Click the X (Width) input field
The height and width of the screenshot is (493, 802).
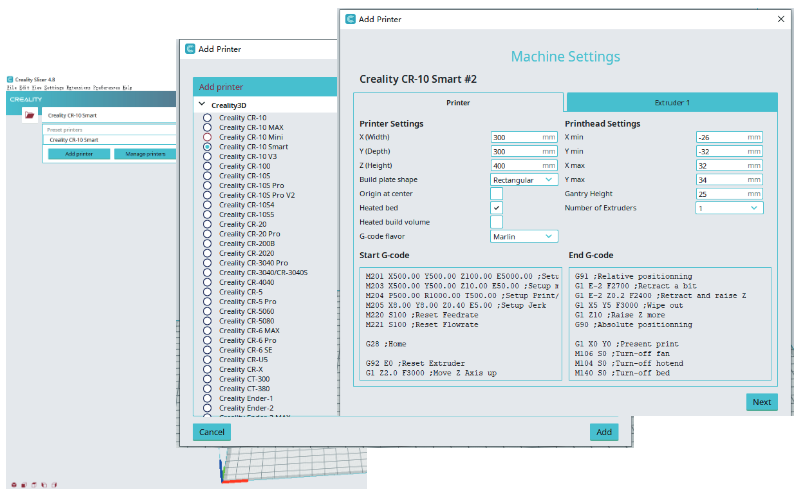point(516,137)
